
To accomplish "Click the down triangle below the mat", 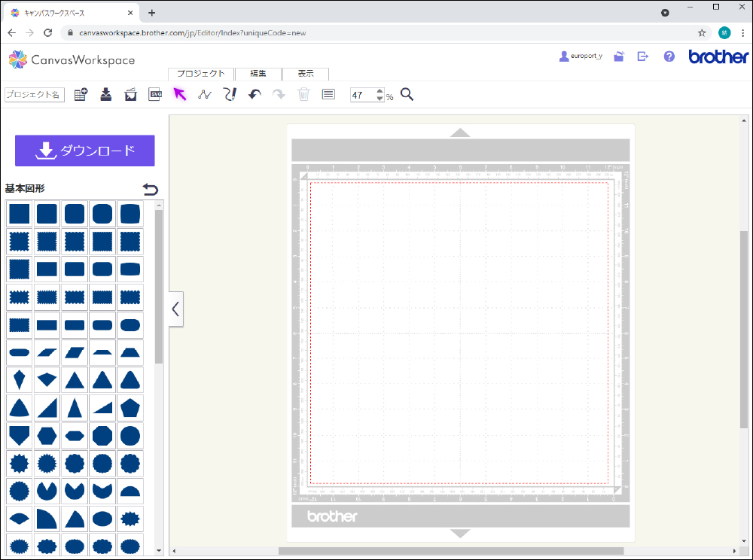I will [x=460, y=534].
